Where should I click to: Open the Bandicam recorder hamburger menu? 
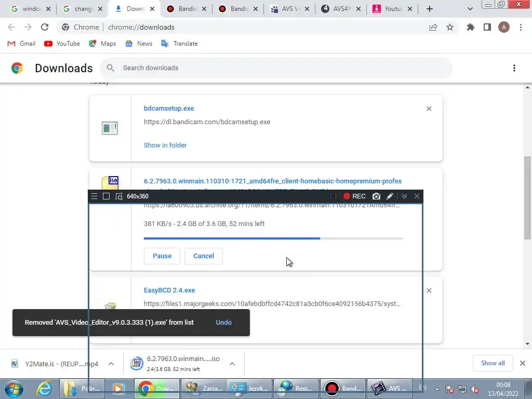pyautogui.click(x=95, y=196)
